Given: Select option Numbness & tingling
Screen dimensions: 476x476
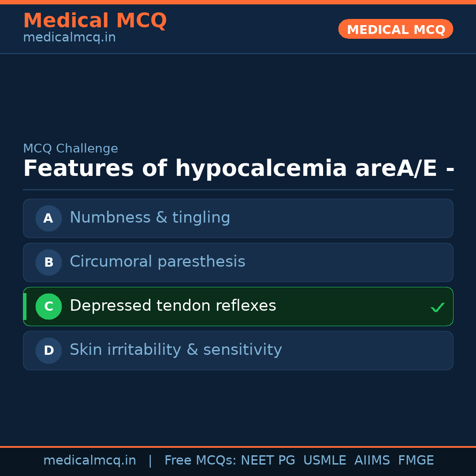Looking at the screenshot, I should pos(150,218).
